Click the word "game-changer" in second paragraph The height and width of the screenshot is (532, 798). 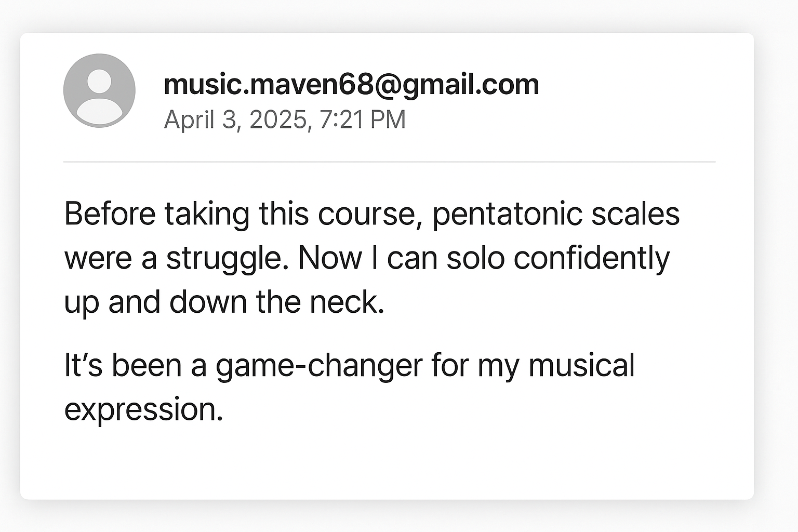(319, 366)
